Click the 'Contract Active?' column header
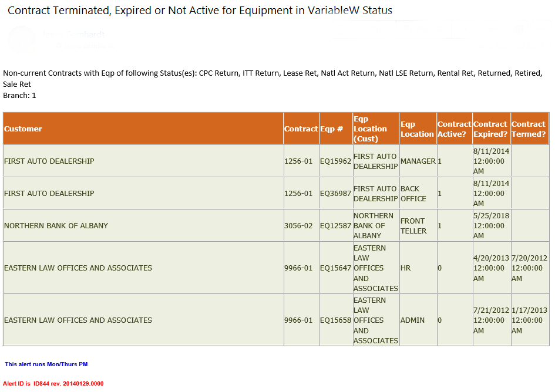Screen dimensions: 555x392 [x=455, y=129]
